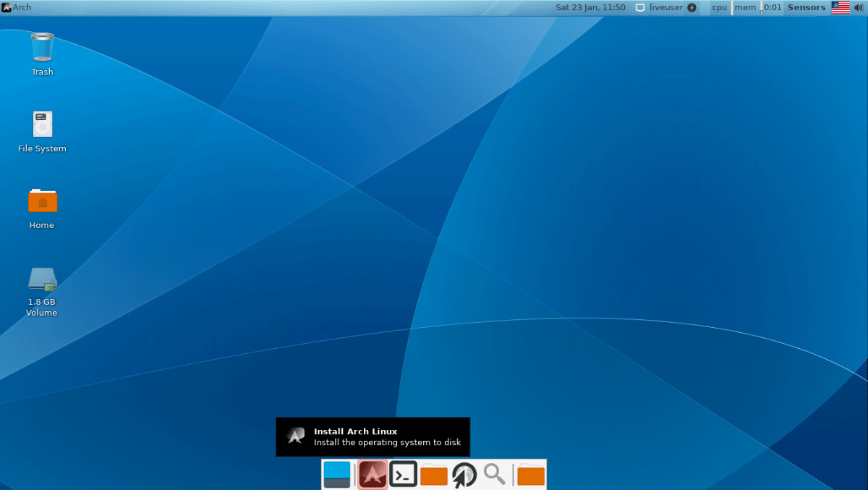Click the 0:01 uptime indicator

pyautogui.click(x=773, y=7)
